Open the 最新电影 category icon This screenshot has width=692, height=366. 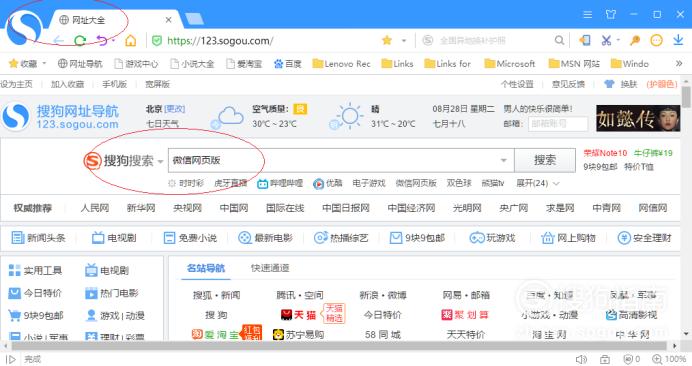pyautogui.click(x=244, y=238)
